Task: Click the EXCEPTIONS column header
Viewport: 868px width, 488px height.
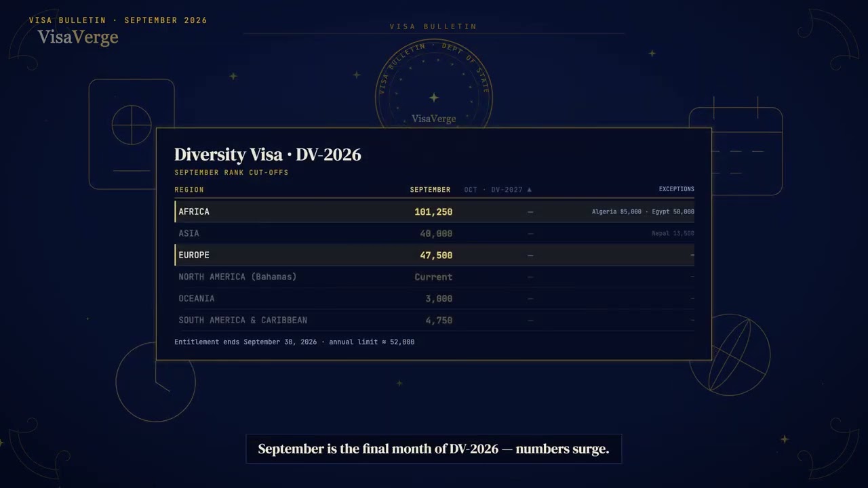Action: click(676, 189)
